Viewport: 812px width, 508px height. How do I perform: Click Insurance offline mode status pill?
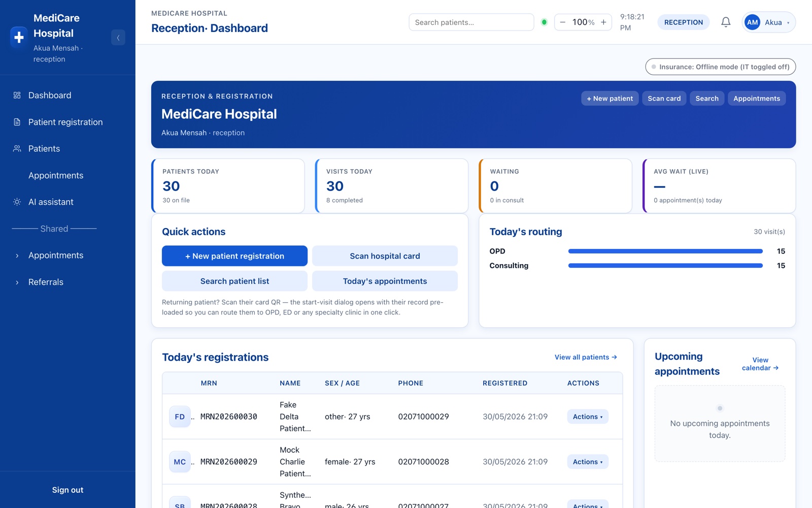tap(720, 67)
